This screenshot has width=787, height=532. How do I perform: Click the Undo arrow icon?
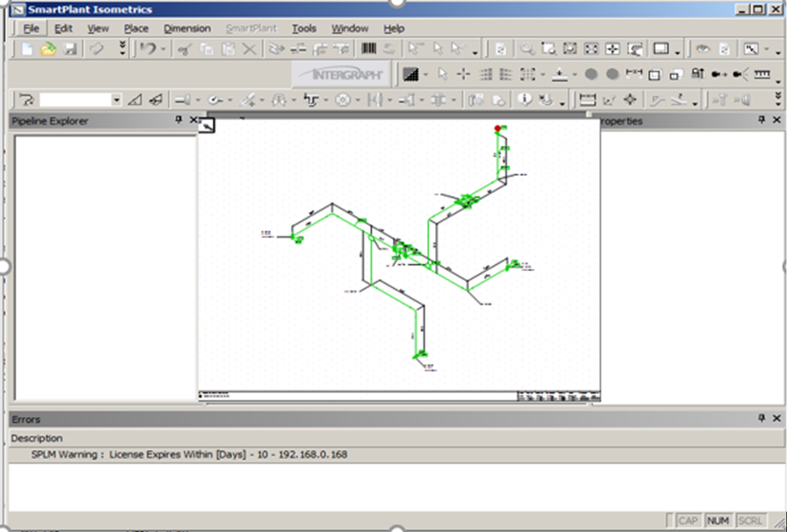[148, 49]
